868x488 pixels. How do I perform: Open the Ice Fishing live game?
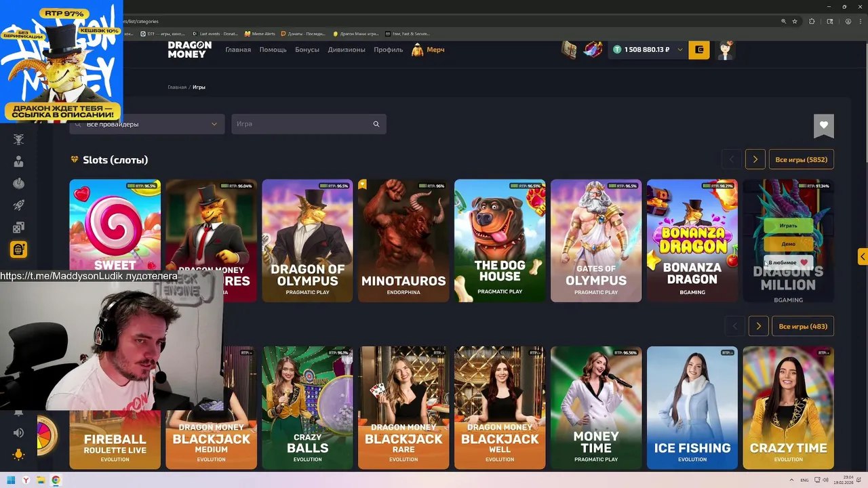point(692,408)
